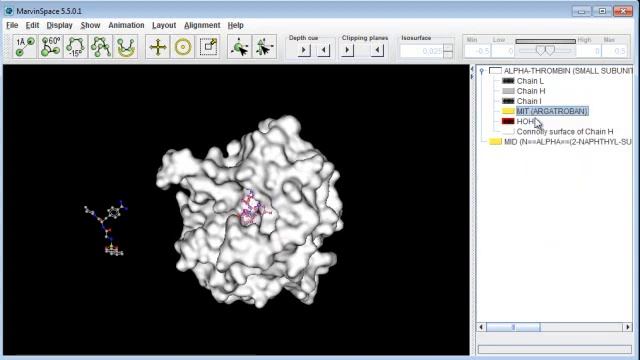The image size is (640, 360).
Task: Click the Low value field
Action: coord(503,51)
